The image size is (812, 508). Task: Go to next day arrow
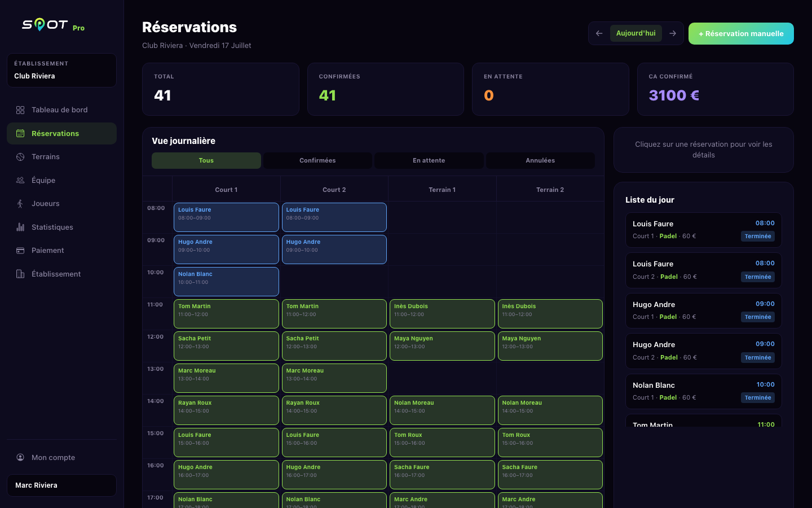(673, 33)
